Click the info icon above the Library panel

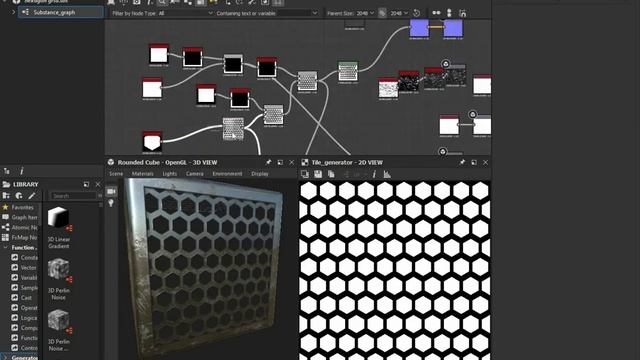22,171
